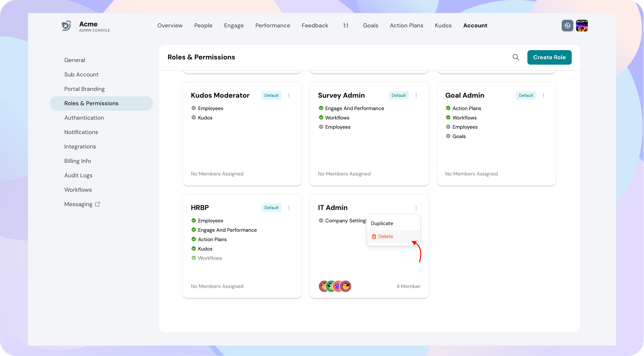
Task: Click the IT Admin member avatars
Action: [335, 286]
